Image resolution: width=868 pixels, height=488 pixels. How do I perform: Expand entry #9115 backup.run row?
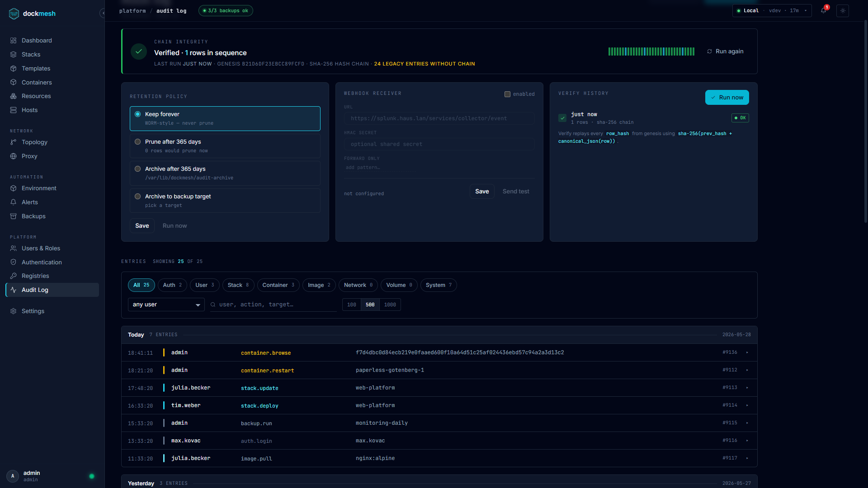point(747,423)
